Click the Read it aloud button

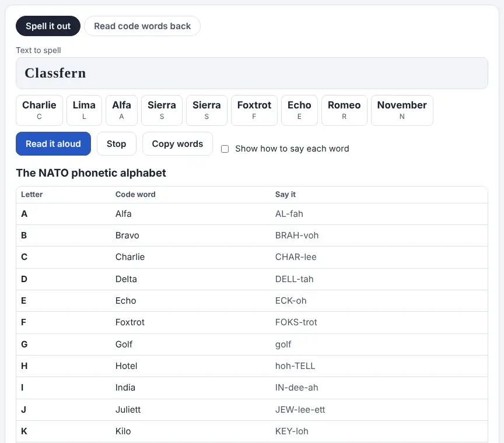(x=53, y=143)
